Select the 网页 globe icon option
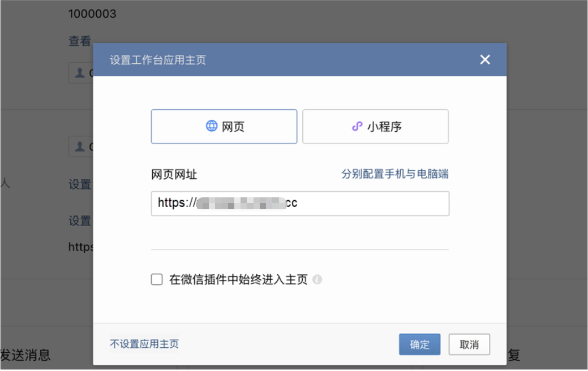The height and width of the screenshot is (371, 588). point(212,126)
